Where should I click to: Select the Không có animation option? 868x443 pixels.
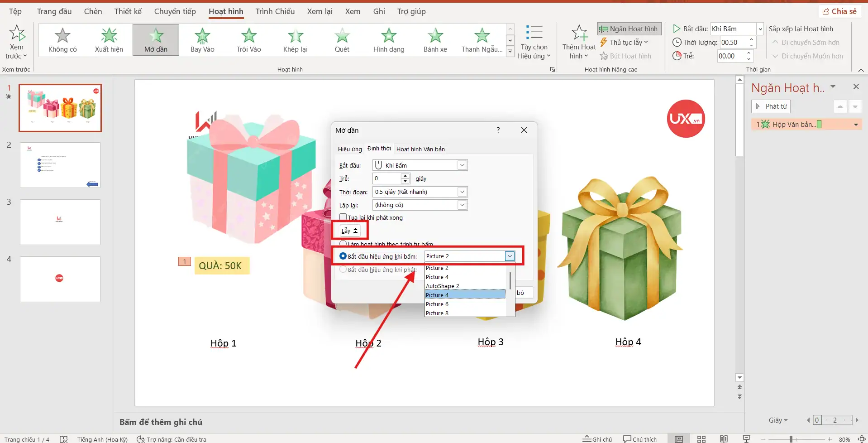pyautogui.click(x=62, y=40)
